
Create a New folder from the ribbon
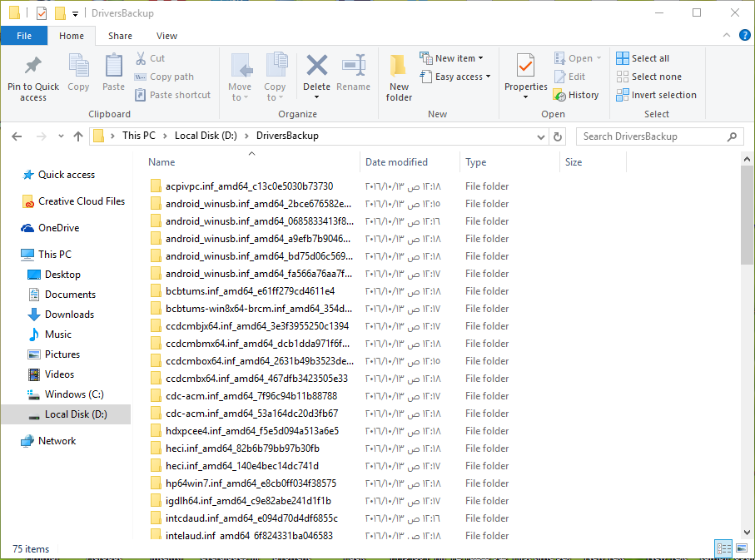(399, 77)
